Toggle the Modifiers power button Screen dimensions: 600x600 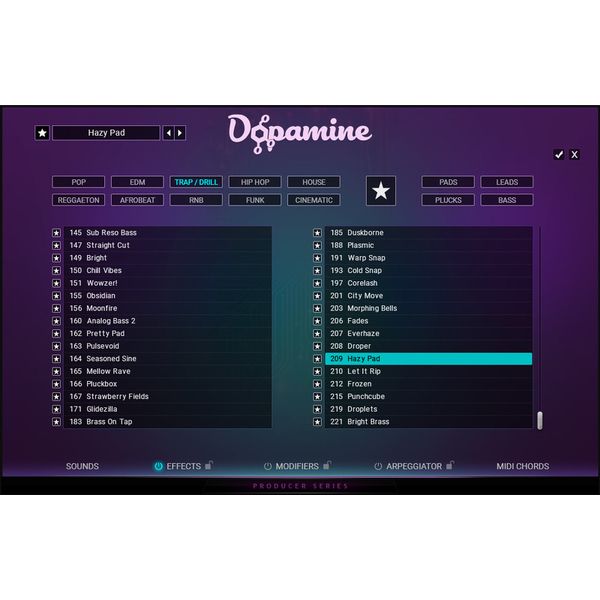[x=267, y=466]
